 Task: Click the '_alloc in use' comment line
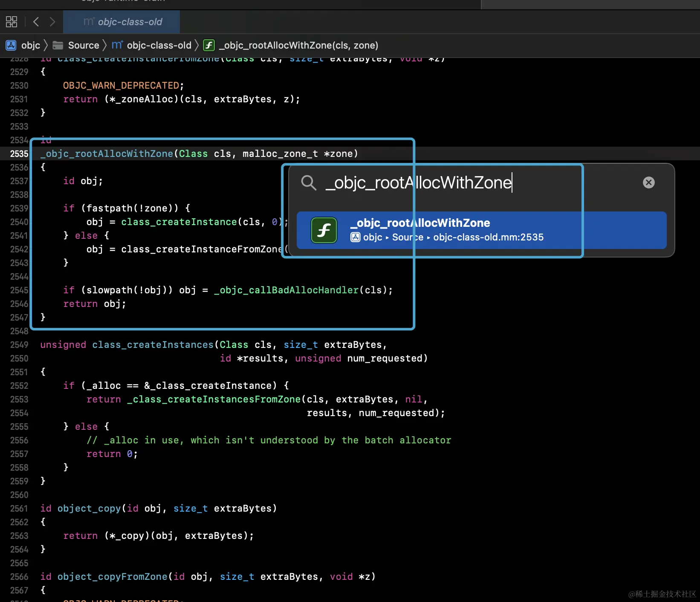[x=269, y=440]
